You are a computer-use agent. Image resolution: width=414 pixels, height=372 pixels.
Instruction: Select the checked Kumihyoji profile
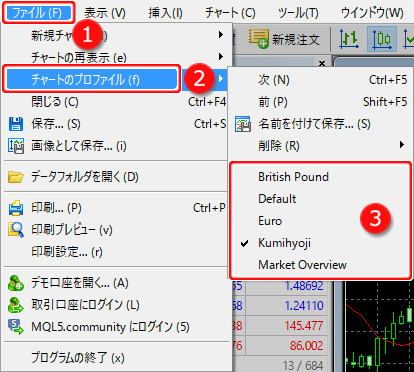[284, 243]
